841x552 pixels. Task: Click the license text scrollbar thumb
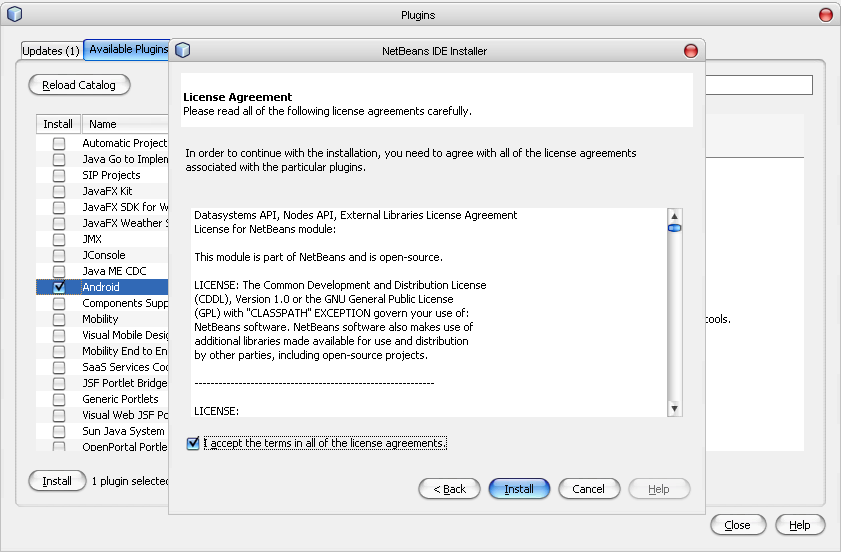pos(675,228)
